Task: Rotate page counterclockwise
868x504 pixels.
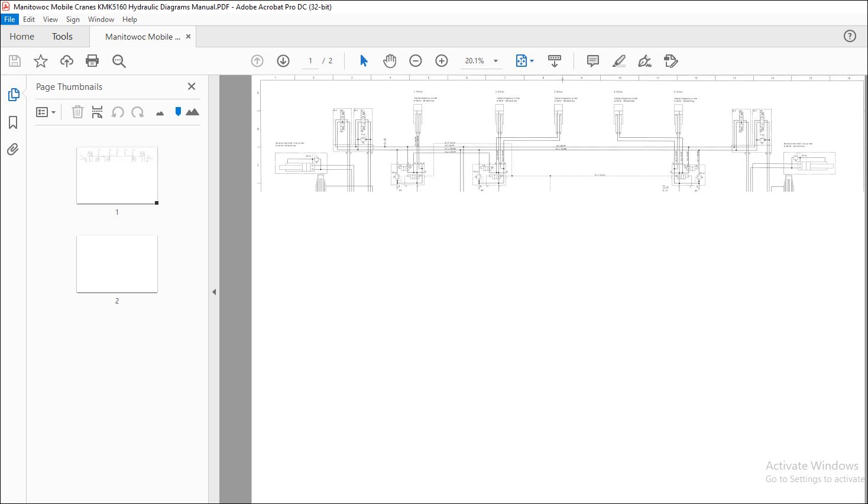Action: (118, 112)
